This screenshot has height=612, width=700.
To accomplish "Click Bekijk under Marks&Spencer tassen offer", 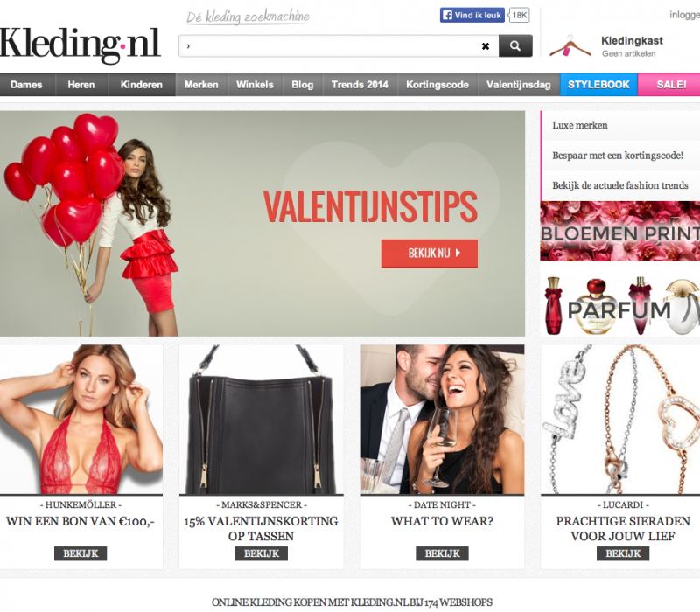I will (x=261, y=553).
